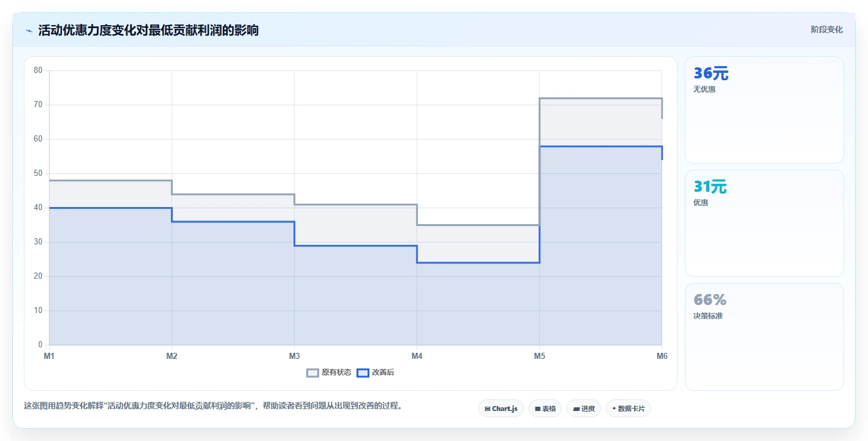Click the M5 axis label
This screenshot has height=441, width=868.
tap(539, 356)
